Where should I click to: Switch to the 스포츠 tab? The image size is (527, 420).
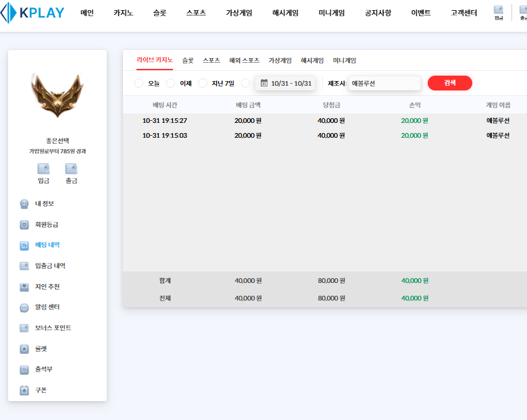point(211,61)
